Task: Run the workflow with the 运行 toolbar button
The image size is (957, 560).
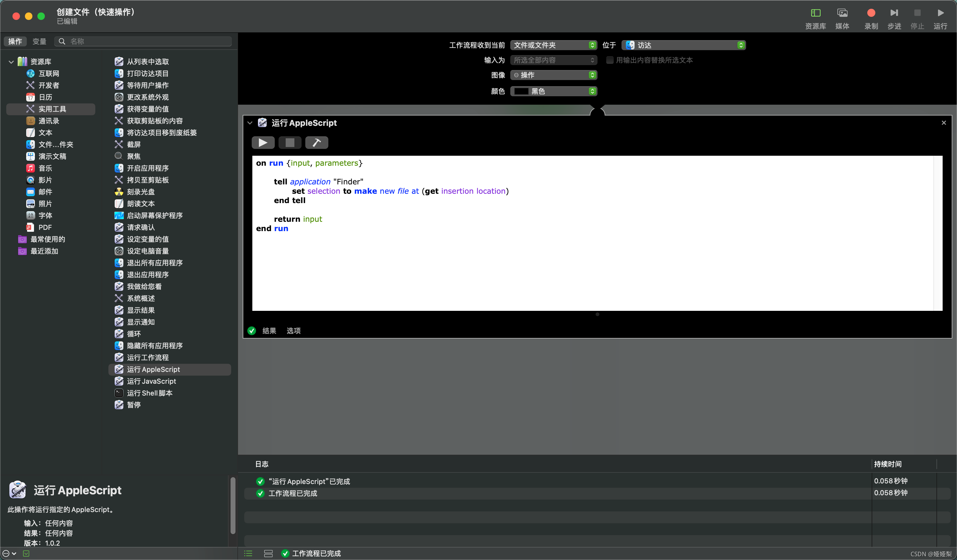Action: coord(940,13)
